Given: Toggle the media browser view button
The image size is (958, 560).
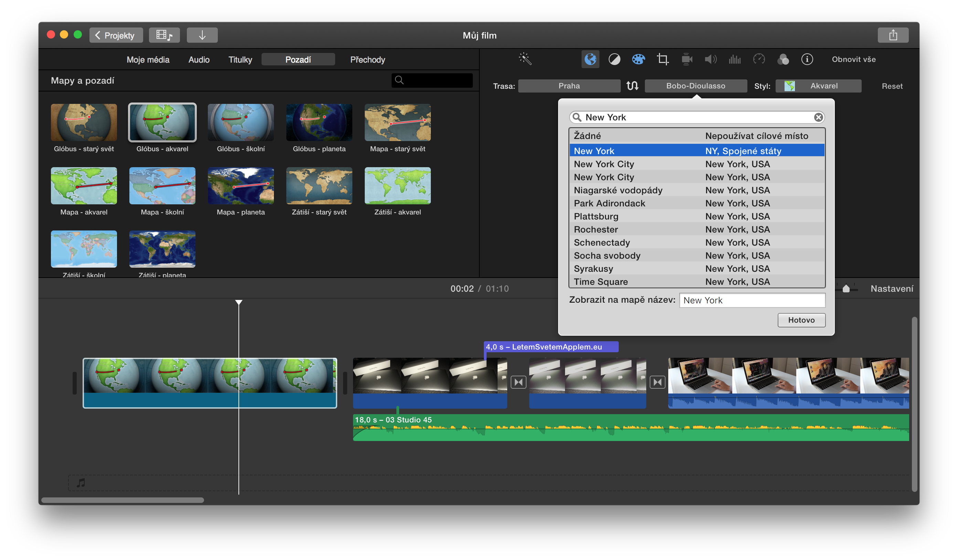Looking at the screenshot, I should 164,35.
